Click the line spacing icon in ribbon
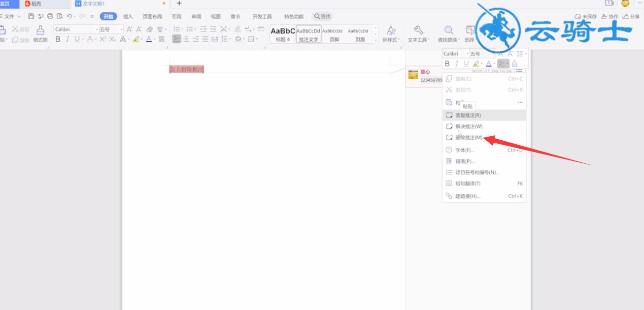 pos(224,39)
